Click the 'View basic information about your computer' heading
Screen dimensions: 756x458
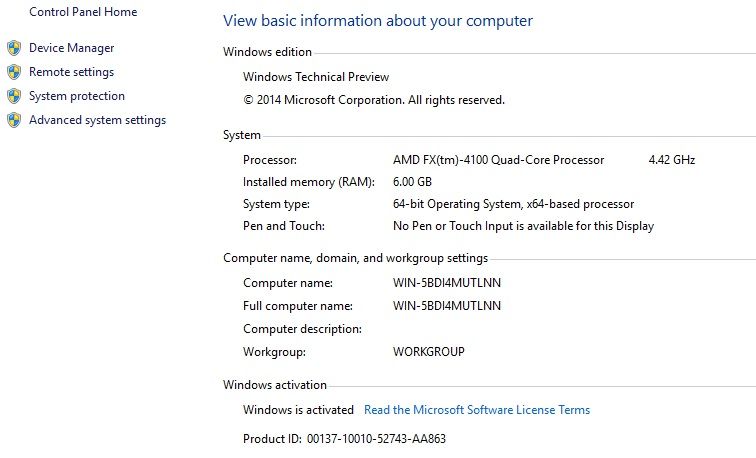[x=378, y=21]
